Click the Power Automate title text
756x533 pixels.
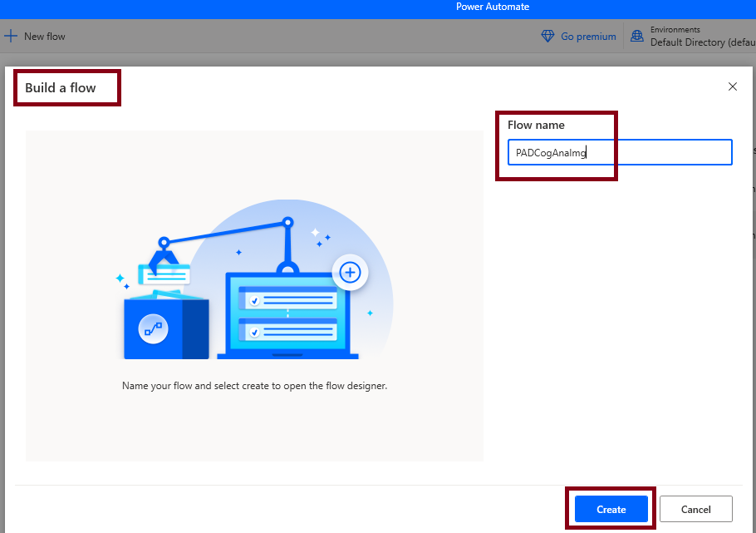493,7
